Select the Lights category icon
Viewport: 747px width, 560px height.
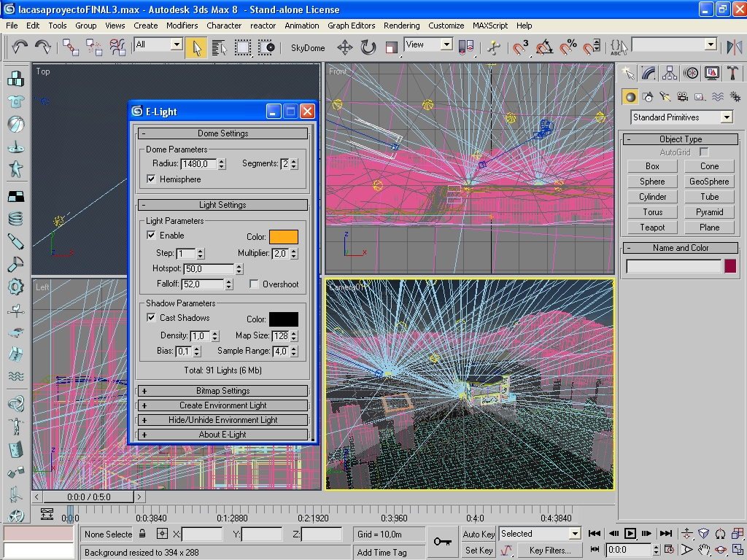pyautogui.click(x=665, y=97)
